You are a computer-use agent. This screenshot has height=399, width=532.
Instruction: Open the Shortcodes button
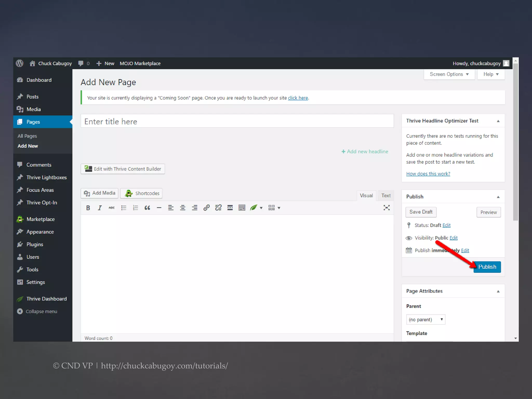141,193
